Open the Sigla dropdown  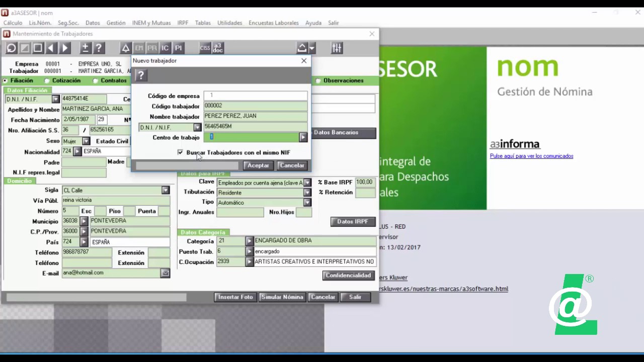[x=166, y=190]
